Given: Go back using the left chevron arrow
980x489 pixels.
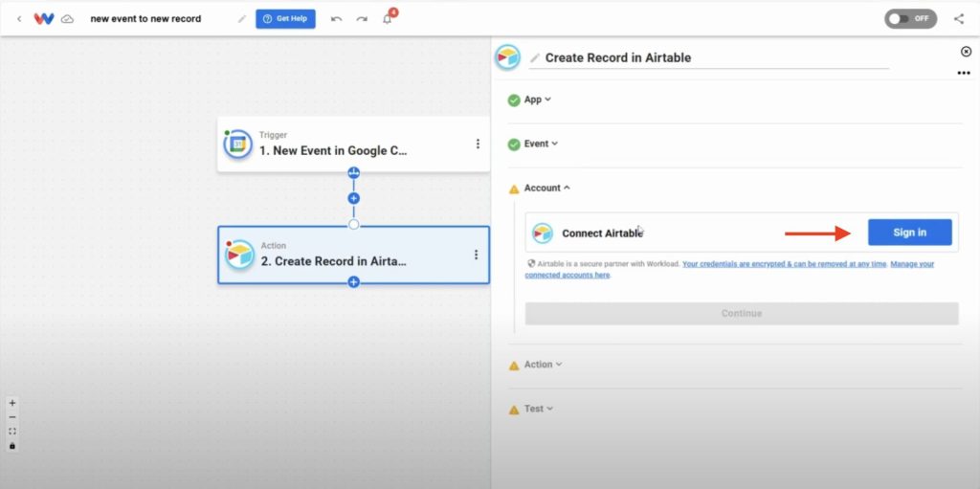Looking at the screenshot, I should pos(19,19).
